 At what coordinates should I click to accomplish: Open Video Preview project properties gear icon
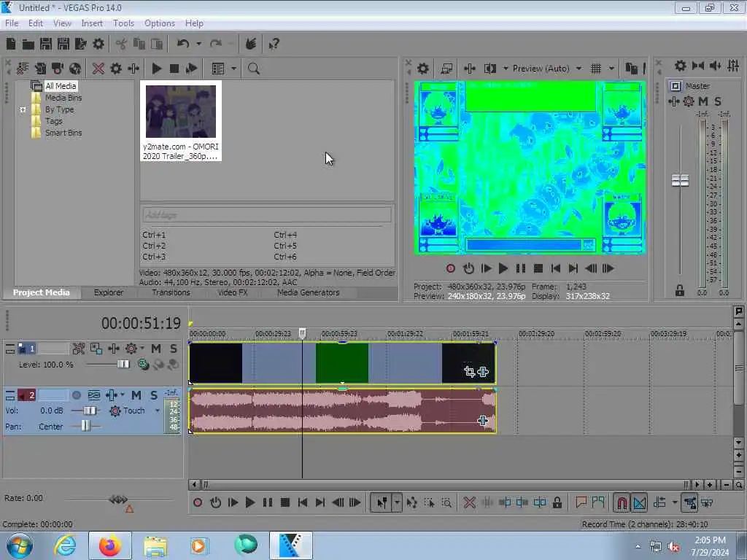pos(422,69)
